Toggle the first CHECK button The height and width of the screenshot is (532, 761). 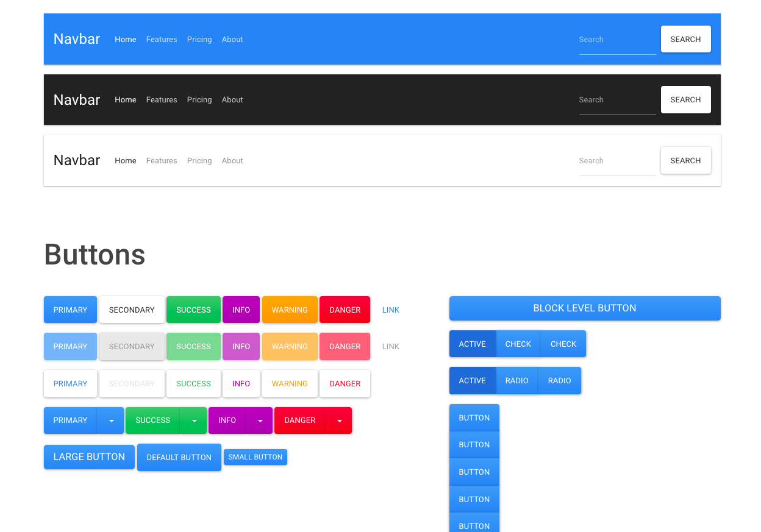pos(518,344)
